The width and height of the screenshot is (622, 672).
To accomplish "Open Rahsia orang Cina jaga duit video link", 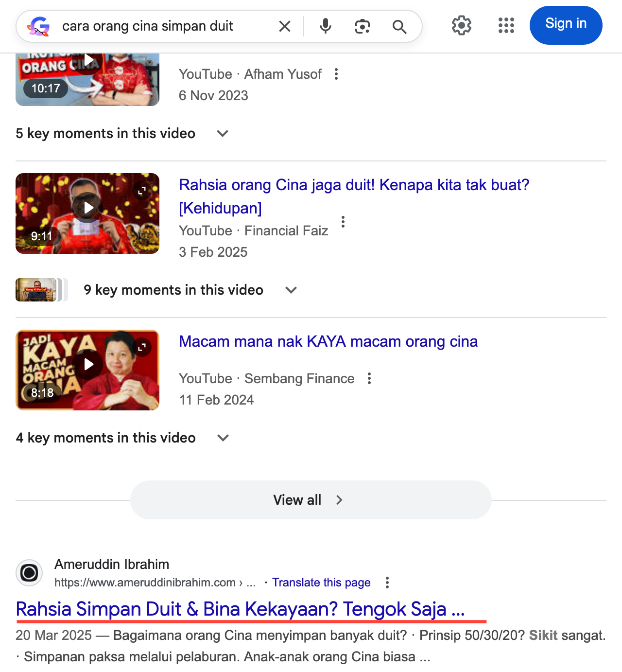I will [x=354, y=196].
